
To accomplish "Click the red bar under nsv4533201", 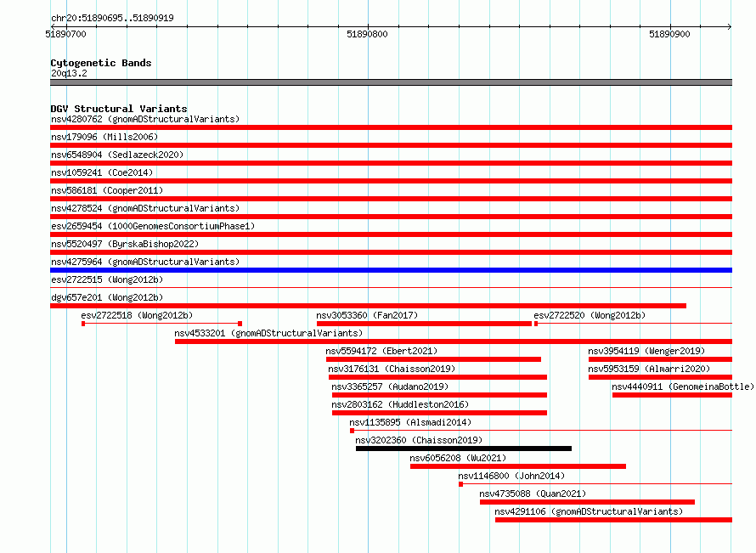I will [x=454, y=341].
